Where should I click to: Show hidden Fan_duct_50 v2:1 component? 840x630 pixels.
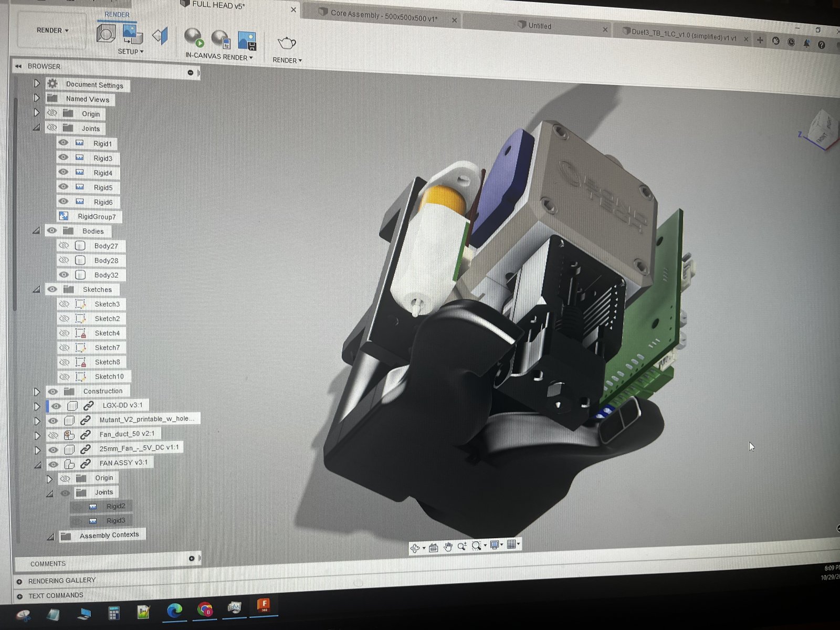(53, 435)
